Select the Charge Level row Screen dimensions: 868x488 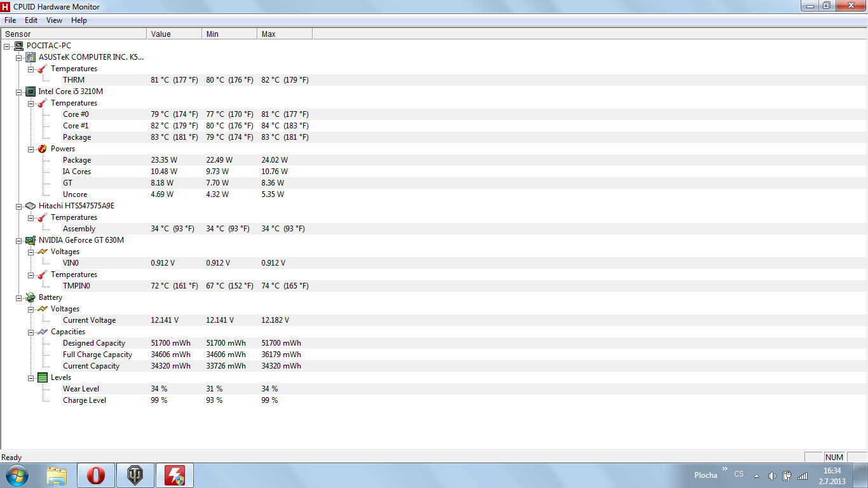coord(434,400)
